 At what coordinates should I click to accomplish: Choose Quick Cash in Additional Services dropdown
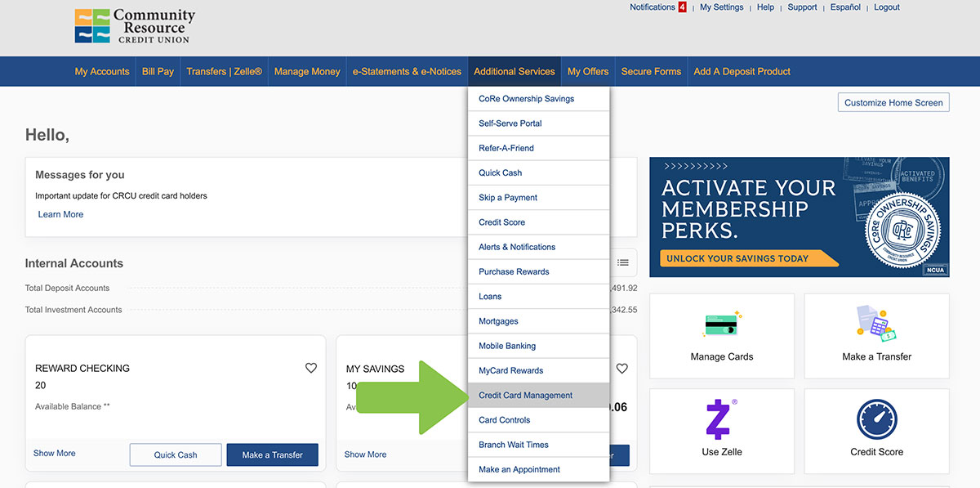point(539,172)
